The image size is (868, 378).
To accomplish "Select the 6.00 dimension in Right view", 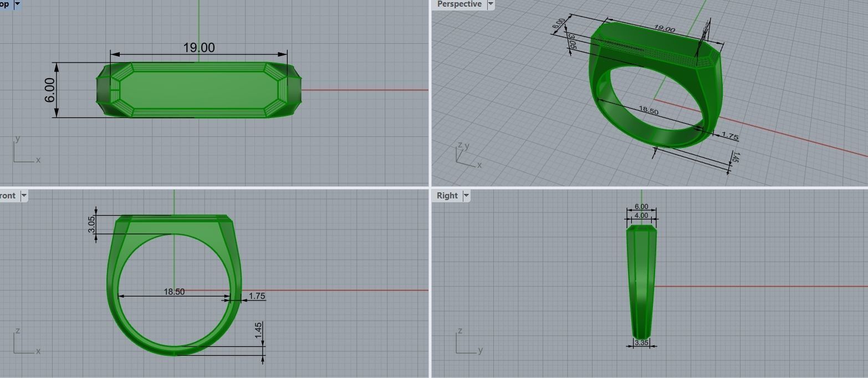I will (641, 207).
